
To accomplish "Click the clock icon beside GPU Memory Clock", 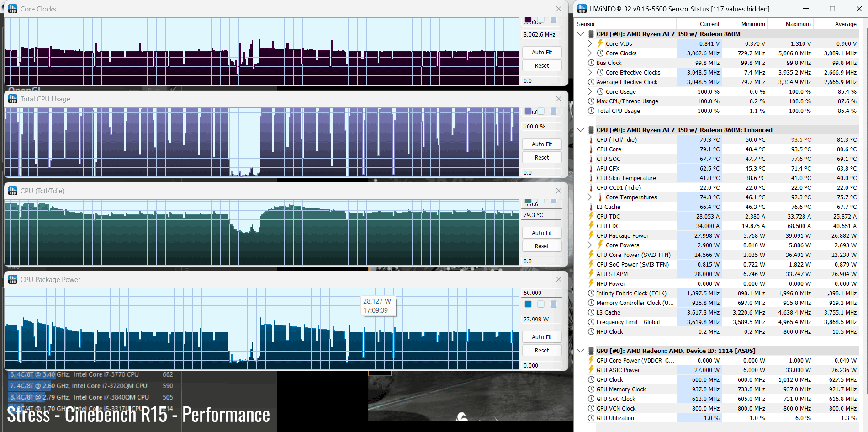I will click(x=591, y=389).
